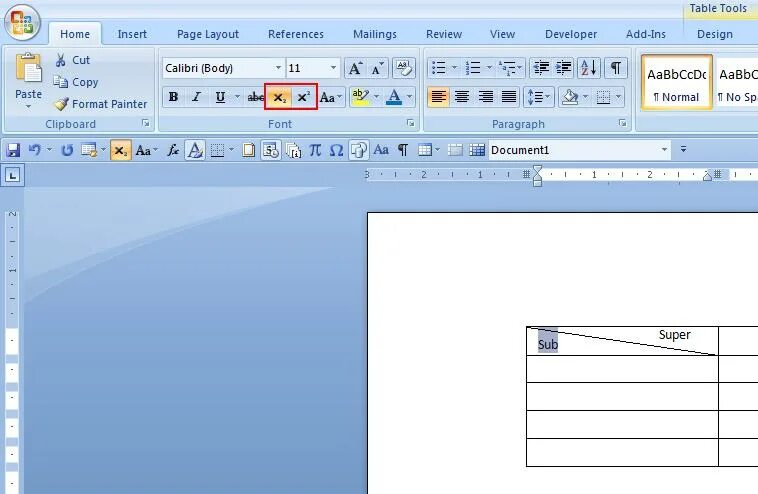758x494 pixels.
Task: Apply a bulleted list
Action: pyautogui.click(x=438, y=68)
